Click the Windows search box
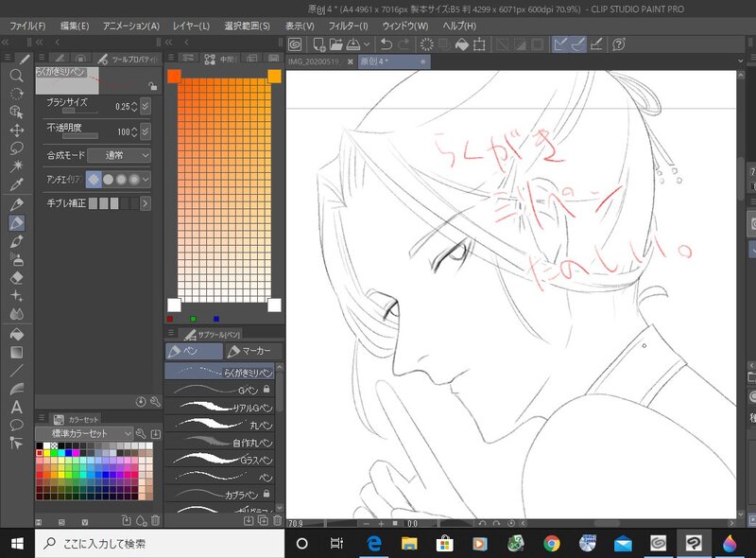This screenshot has width=756, height=558. click(x=160, y=544)
